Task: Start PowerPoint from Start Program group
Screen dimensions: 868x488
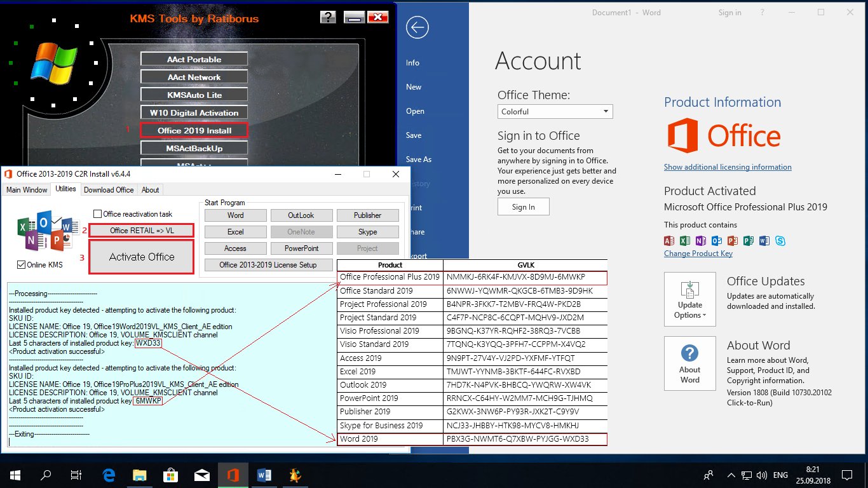Action: (301, 248)
